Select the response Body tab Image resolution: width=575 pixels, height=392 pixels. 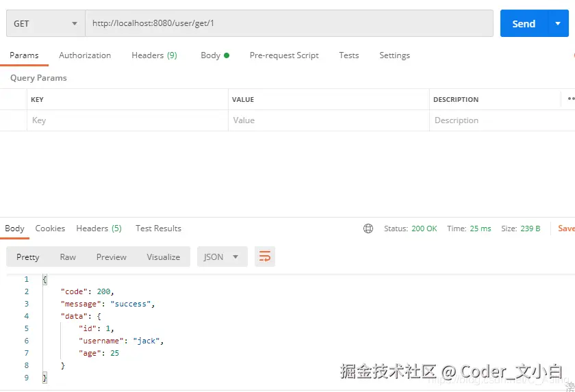(14, 228)
